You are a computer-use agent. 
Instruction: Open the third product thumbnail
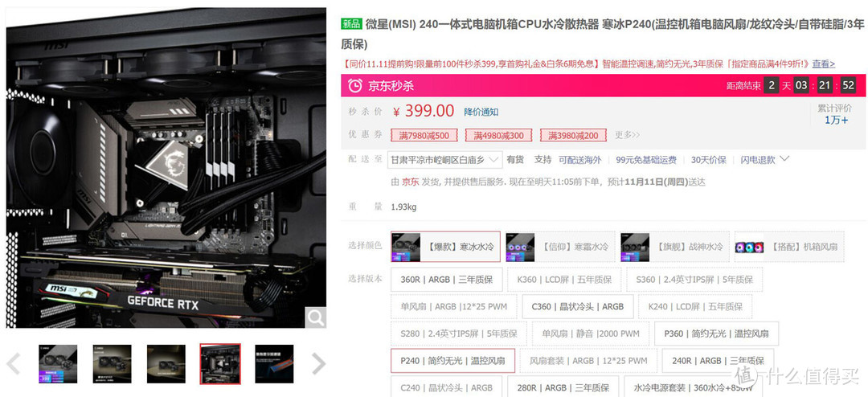tap(166, 364)
